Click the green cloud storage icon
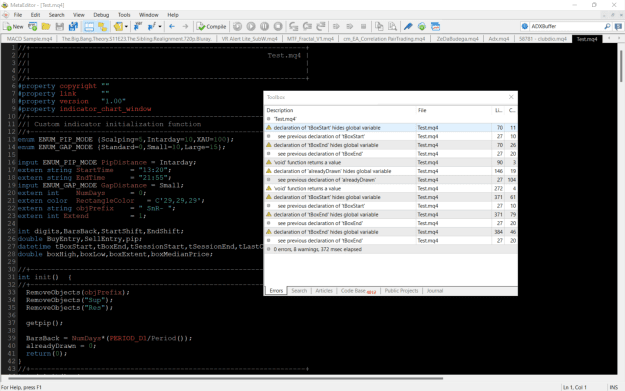The image size is (625, 391). [x=422, y=27]
